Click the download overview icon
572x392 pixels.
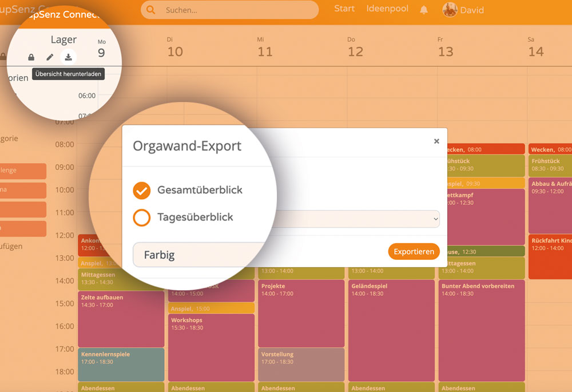click(68, 57)
